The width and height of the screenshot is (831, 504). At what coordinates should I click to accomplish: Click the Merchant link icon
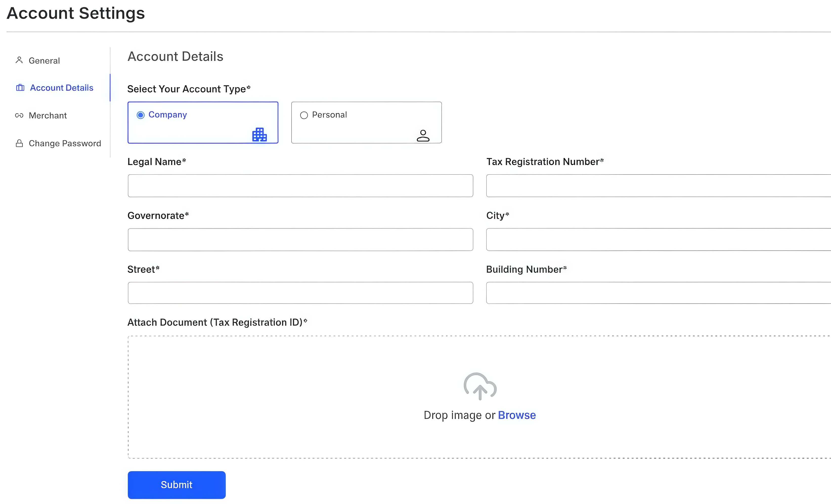click(x=19, y=116)
